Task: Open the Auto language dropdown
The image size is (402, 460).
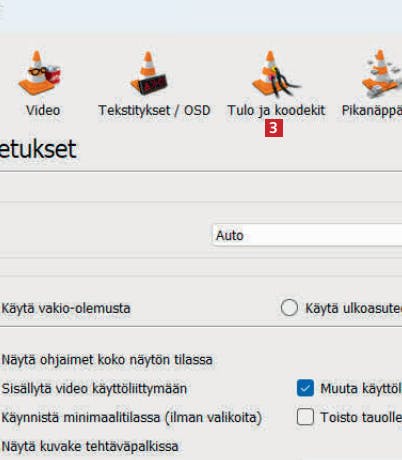Action: [307, 235]
